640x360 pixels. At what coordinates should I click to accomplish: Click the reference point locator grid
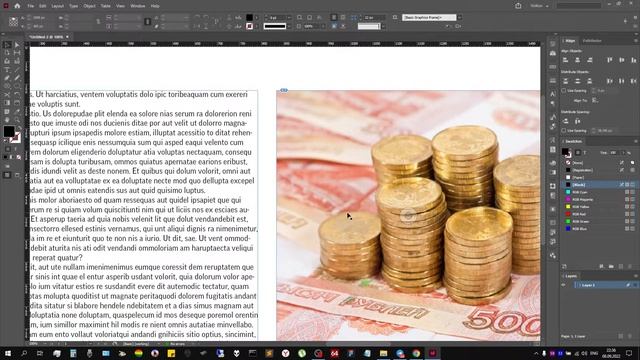[13, 22]
